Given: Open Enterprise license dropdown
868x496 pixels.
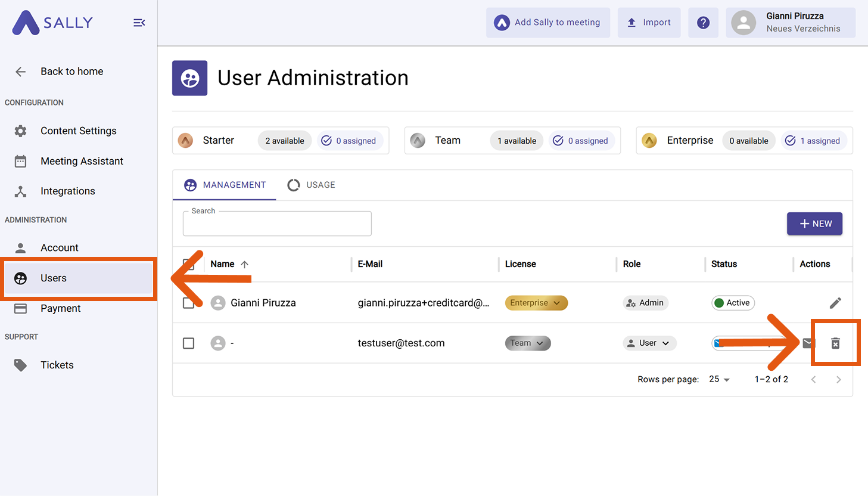Looking at the screenshot, I should (x=536, y=303).
